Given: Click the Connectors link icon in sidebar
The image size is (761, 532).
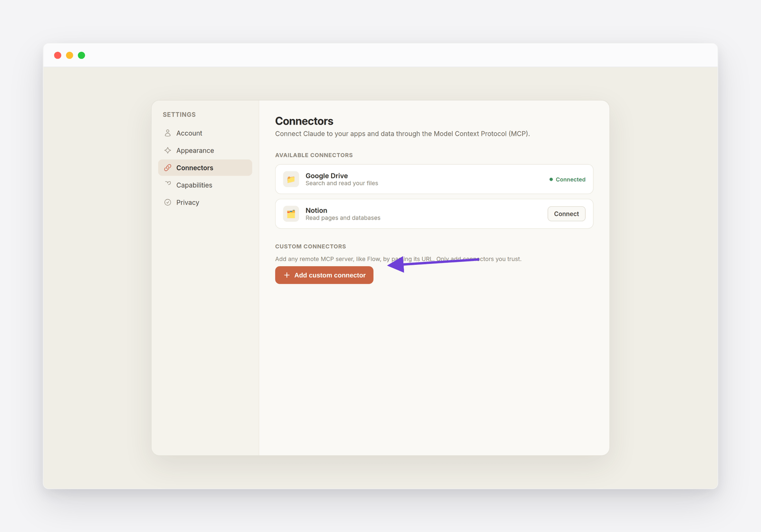Looking at the screenshot, I should coord(167,168).
